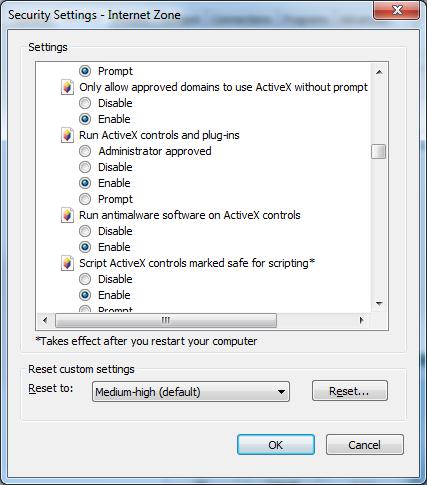Click the Cancel button
Screen dimensions: 427x485
coord(365,445)
